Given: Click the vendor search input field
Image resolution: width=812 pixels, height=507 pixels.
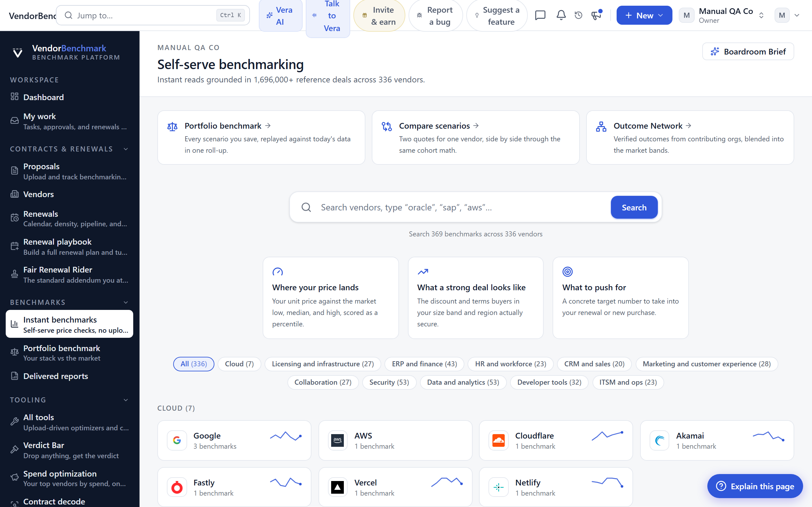Looking at the screenshot, I should (x=463, y=207).
